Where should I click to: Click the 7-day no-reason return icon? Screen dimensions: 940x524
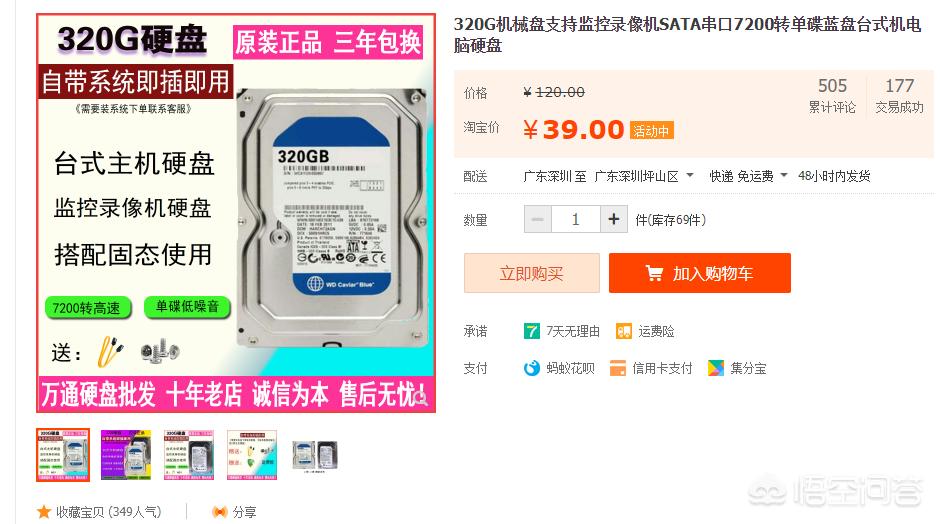pyautogui.click(x=531, y=331)
